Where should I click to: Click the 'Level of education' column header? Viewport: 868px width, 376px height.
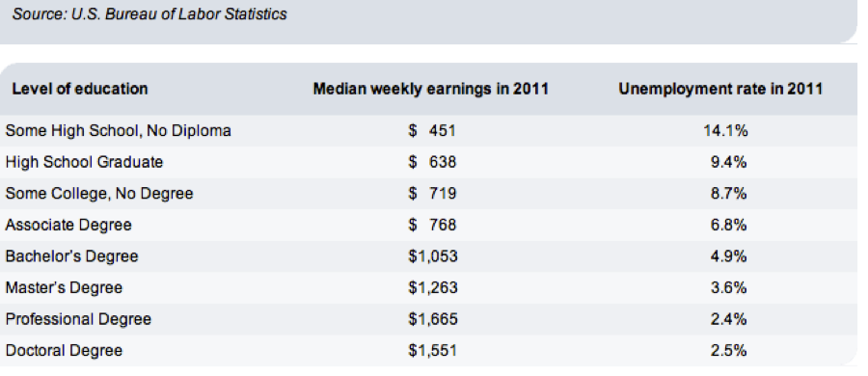point(80,89)
